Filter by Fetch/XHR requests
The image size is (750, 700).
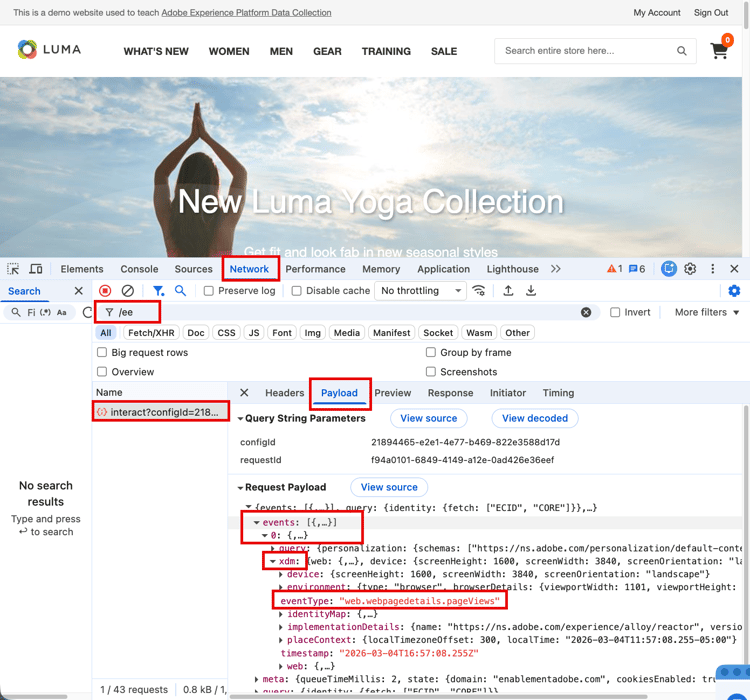pyautogui.click(x=151, y=333)
